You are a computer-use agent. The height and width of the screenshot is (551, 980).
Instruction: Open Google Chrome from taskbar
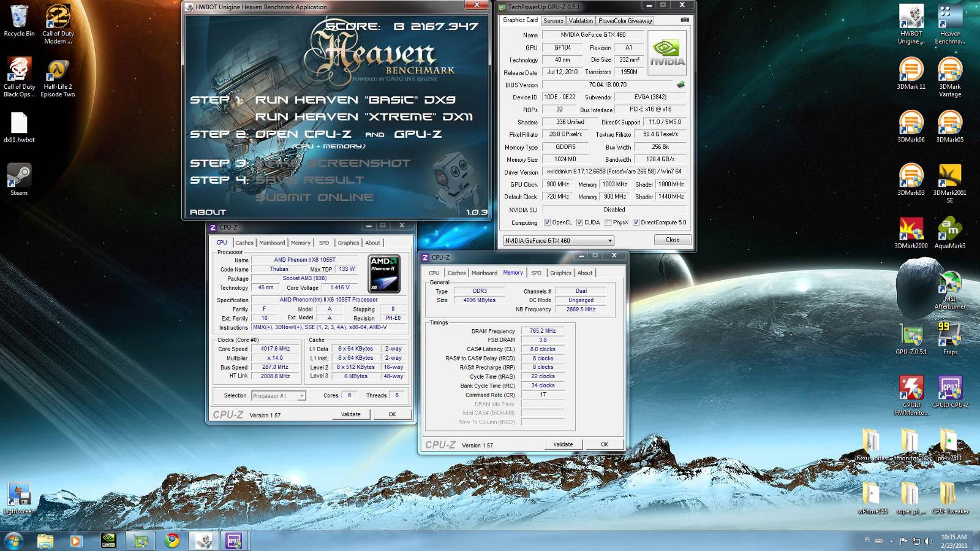171,541
